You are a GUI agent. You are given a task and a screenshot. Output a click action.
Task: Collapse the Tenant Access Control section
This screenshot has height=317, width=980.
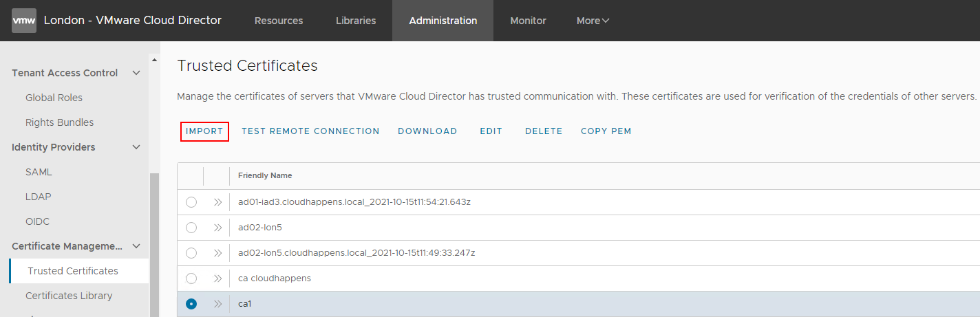136,73
